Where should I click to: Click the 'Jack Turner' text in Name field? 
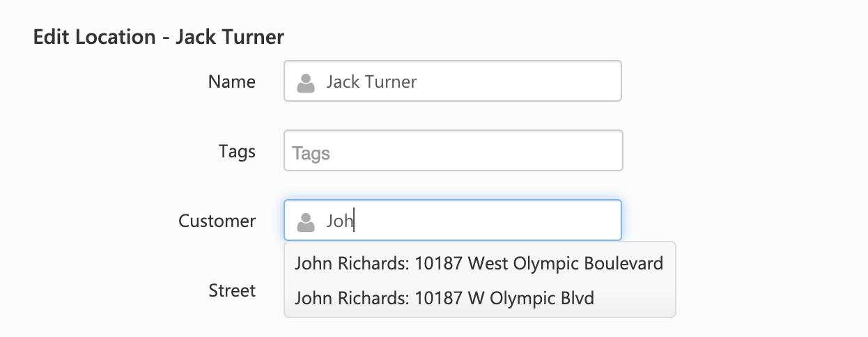371,82
